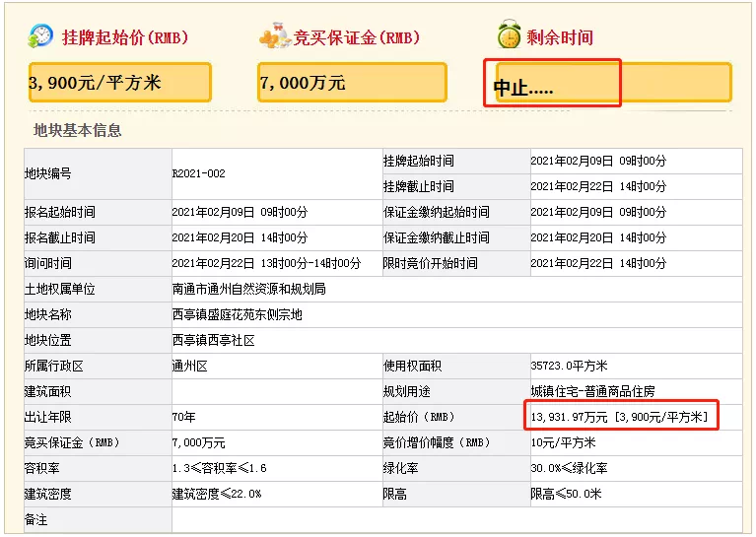Viewport: 756px width, 537px height.
Task: Select the 35723.0平方米 usage area cell
Action: (636, 366)
